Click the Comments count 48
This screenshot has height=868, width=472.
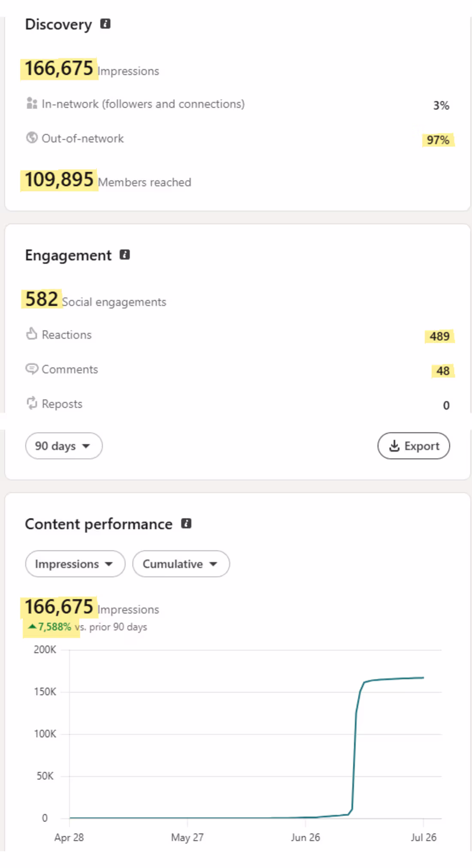pyautogui.click(x=443, y=371)
